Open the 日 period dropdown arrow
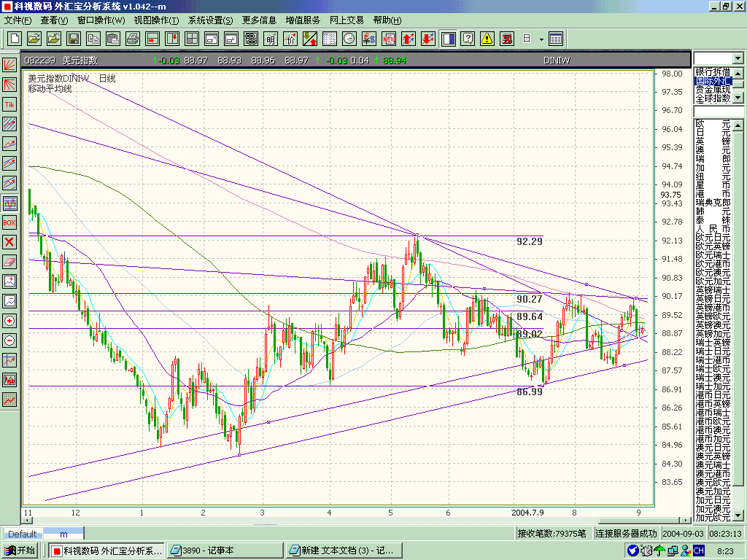This screenshot has height=560, width=747. tap(541, 39)
